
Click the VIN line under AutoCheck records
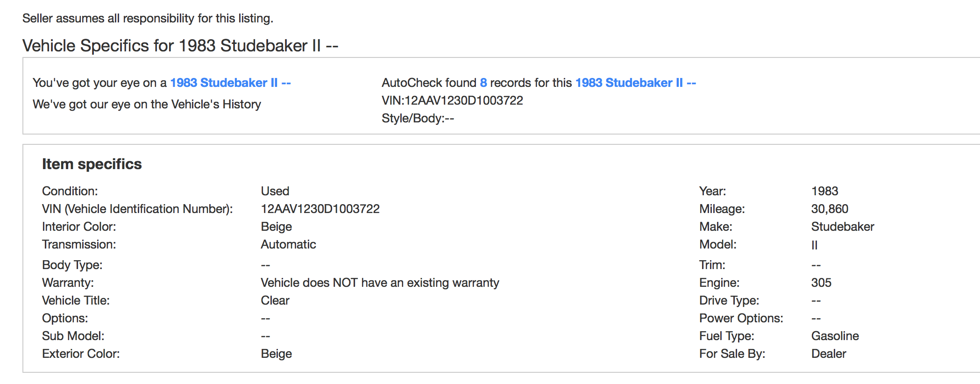452,100
